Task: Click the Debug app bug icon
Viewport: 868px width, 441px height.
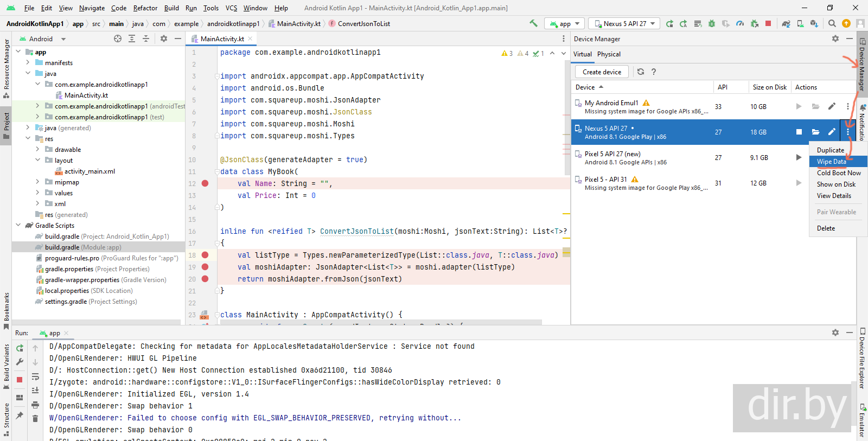Action: 712,23
